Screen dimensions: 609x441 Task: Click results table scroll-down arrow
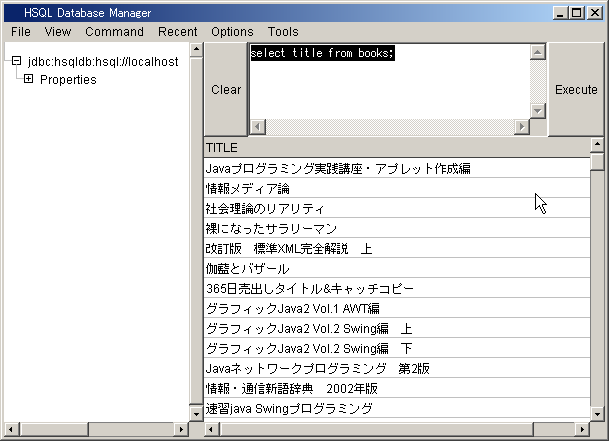pos(597,414)
